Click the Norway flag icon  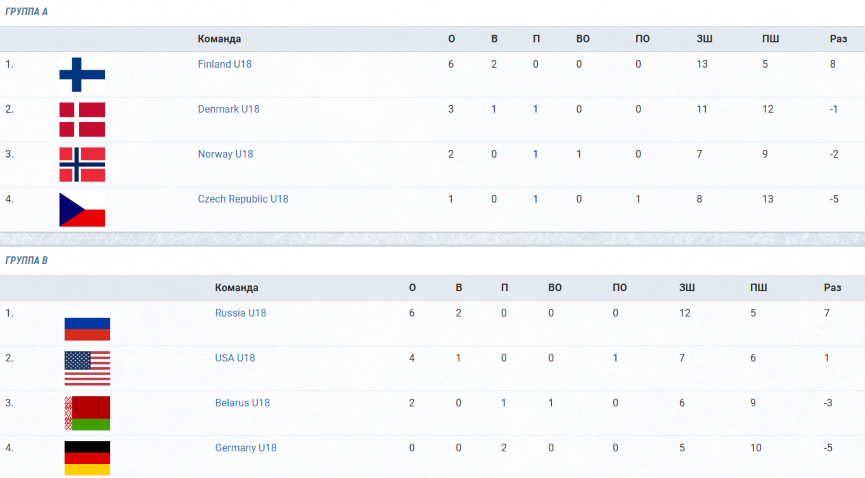point(82,164)
